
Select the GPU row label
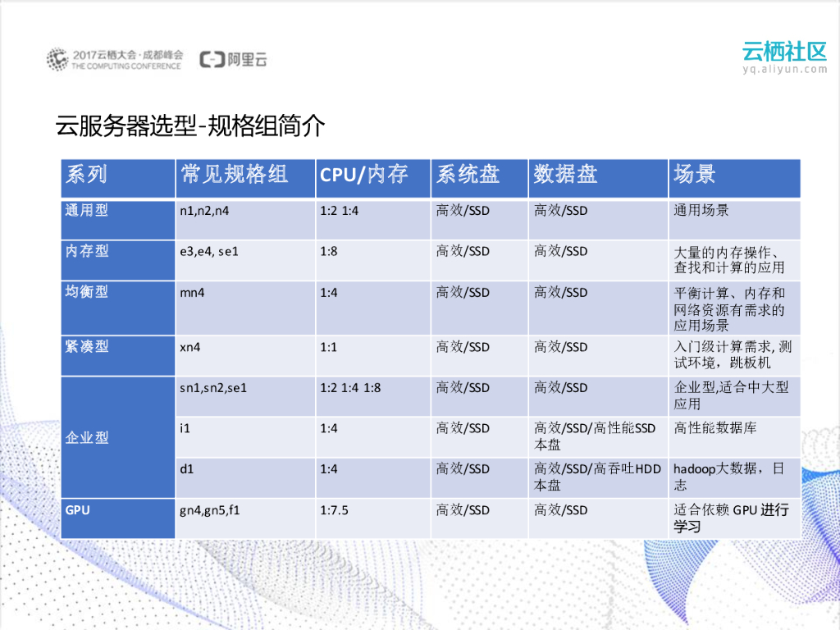[x=78, y=510]
